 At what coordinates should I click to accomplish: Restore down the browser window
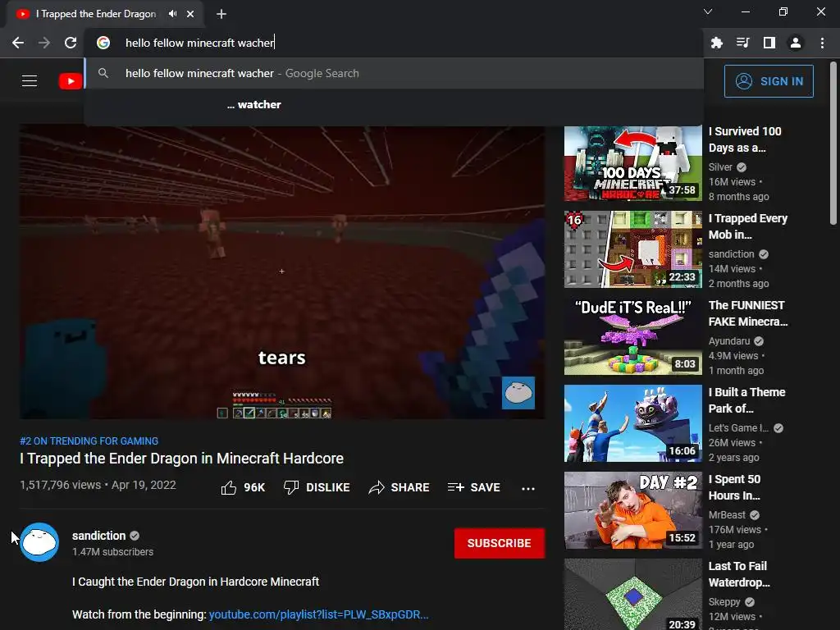click(x=783, y=11)
